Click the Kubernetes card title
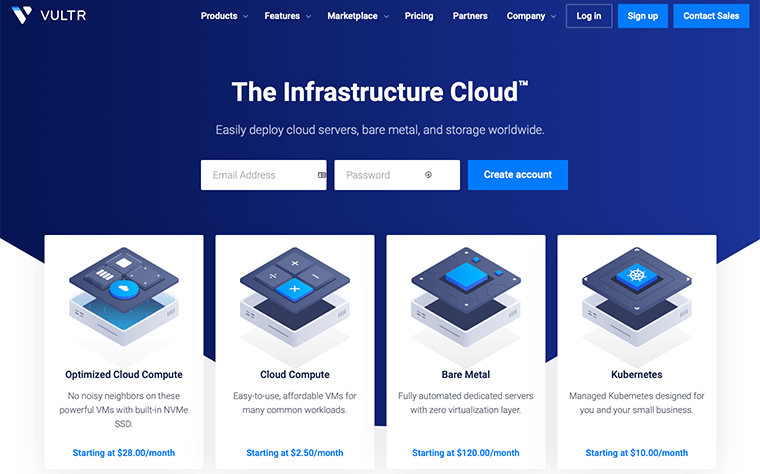The width and height of the screenshot is (760, 474). (x=637, y=375)
